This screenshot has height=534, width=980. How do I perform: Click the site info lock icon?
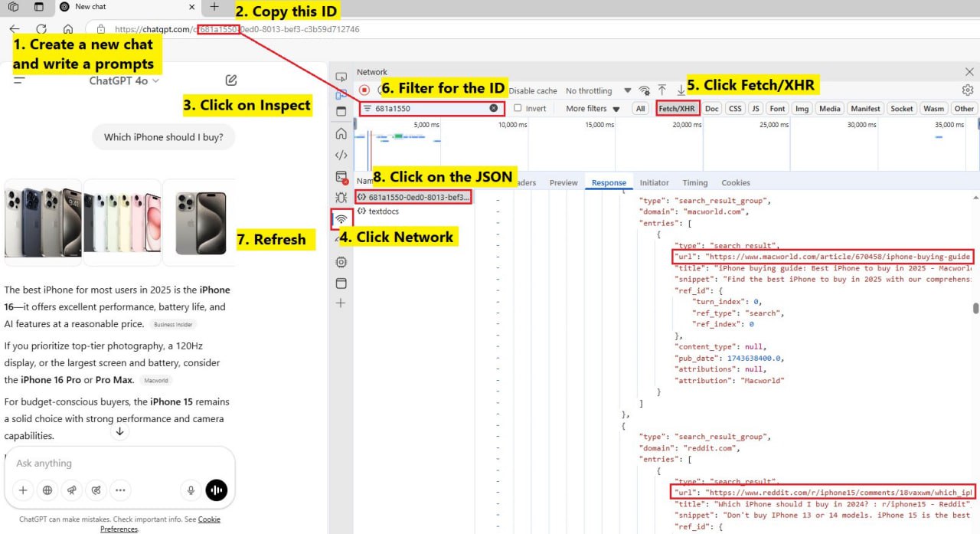(101, 29)
